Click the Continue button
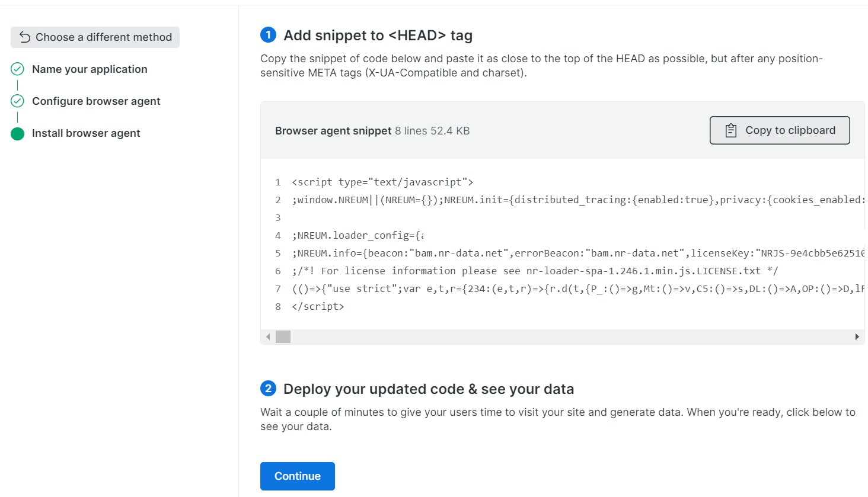The image size is (868, 497). (298, 476)
